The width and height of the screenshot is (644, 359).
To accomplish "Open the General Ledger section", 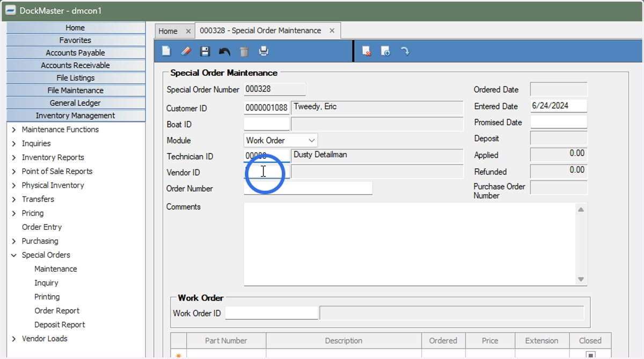I will (x=75, y=103).
